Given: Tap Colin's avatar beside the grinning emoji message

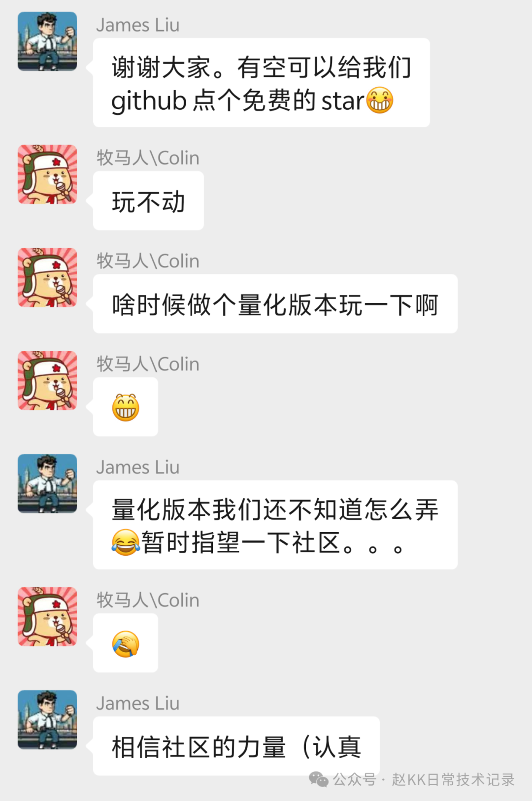Looking at the screenshot, I should [47, 380].
